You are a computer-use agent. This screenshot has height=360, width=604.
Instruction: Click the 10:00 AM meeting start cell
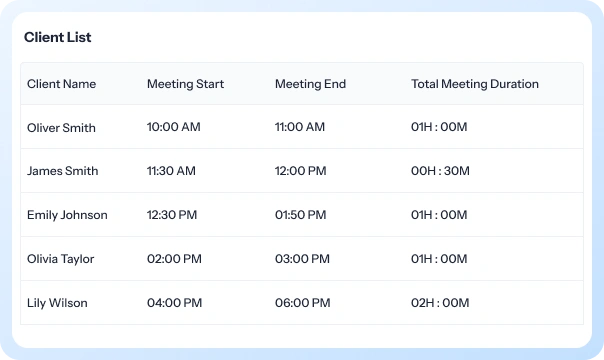(173, 127)
